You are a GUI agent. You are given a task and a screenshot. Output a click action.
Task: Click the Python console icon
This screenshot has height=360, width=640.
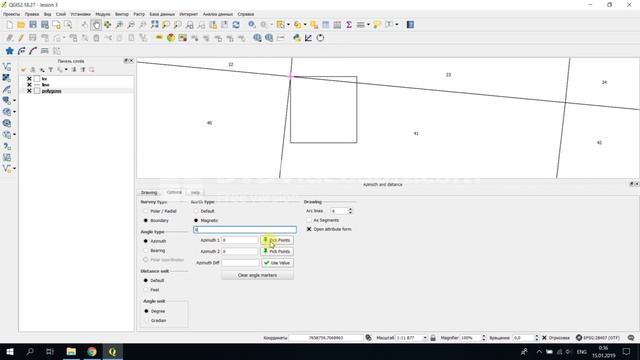(297, 38)
